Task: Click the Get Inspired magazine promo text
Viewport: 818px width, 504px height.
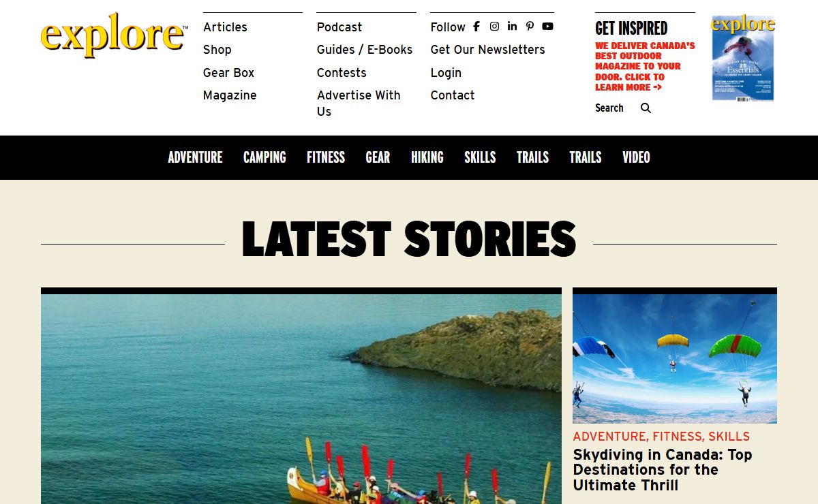Action: (645, 66)
